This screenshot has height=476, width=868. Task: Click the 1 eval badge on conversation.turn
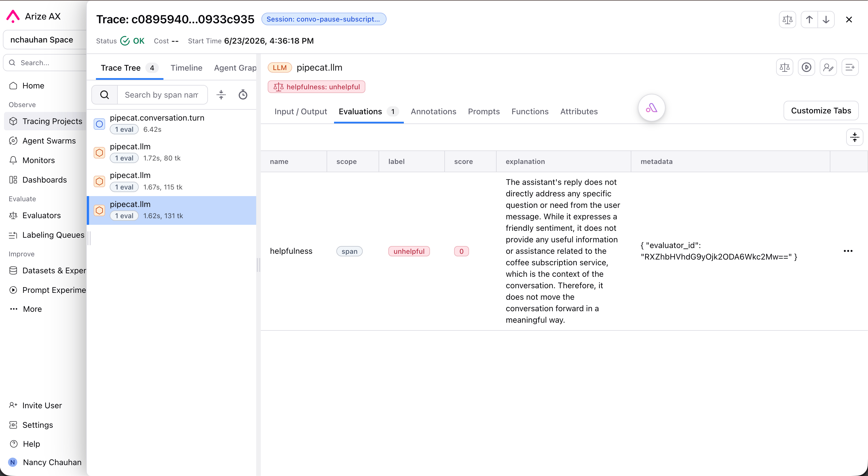124,129
